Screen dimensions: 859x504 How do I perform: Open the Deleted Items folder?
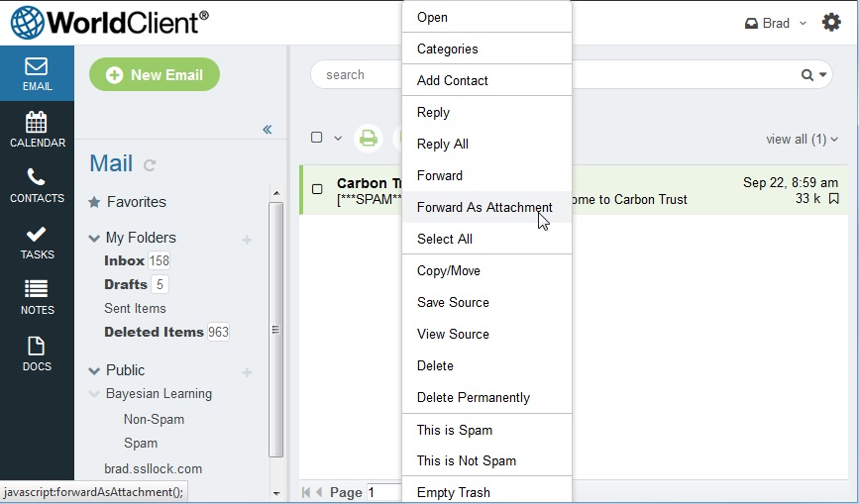click(x=154, y=332)
